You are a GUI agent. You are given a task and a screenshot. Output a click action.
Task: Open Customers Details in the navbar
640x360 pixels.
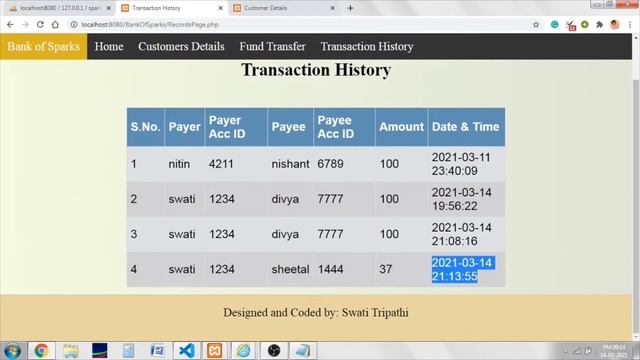tap(181, 47)
